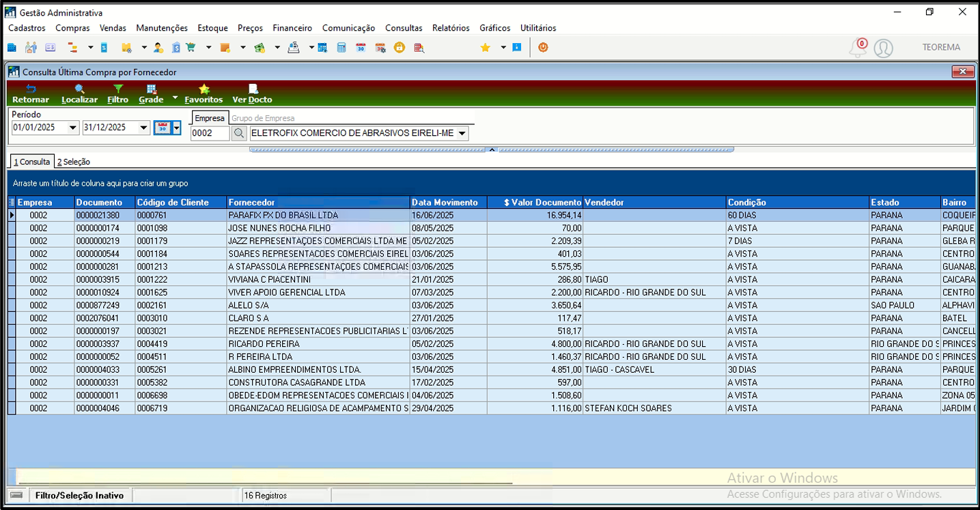Expand dropdown arrow next to cash register icon
The height and width of the screenshot is (510, 980).
pyautogui.click(x=311, y=48)
